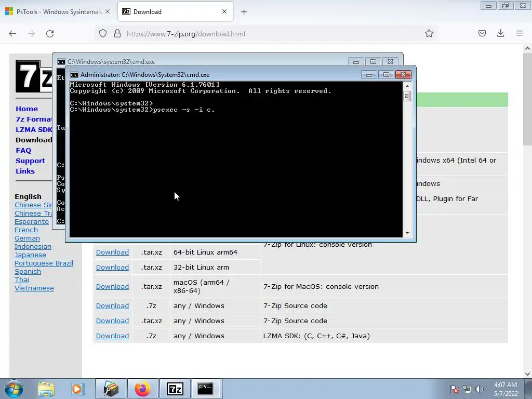Click the URL address bar

point(264,34)
